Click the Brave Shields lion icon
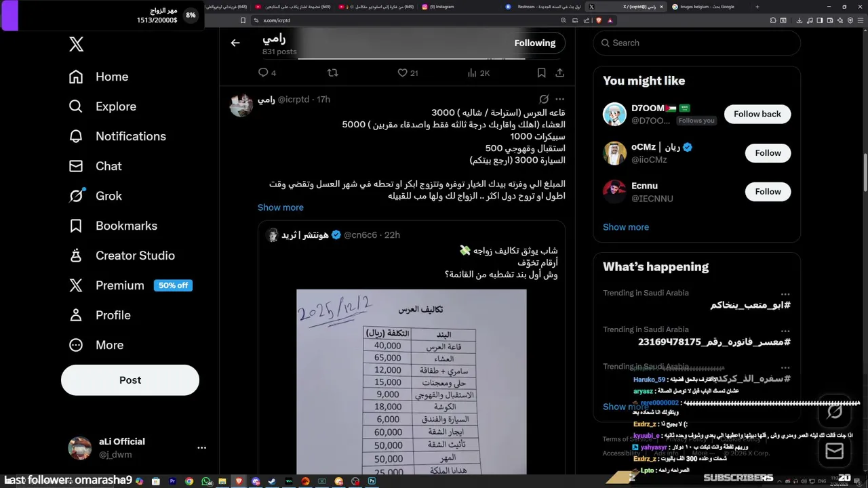The image size is (868, 488). click(599, 20)
